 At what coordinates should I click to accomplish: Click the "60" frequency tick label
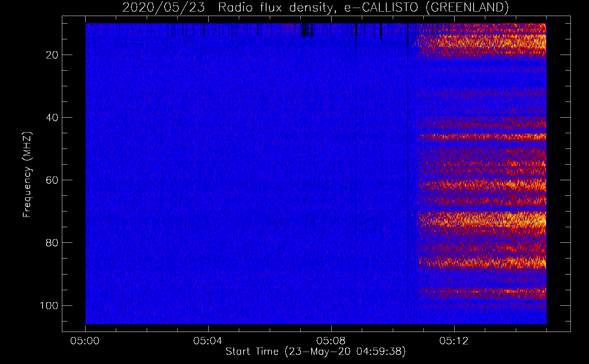tap(52, 180)
